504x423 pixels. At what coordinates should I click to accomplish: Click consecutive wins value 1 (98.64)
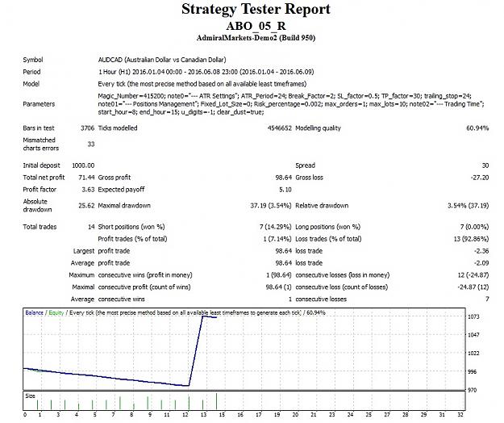[279, 275]
